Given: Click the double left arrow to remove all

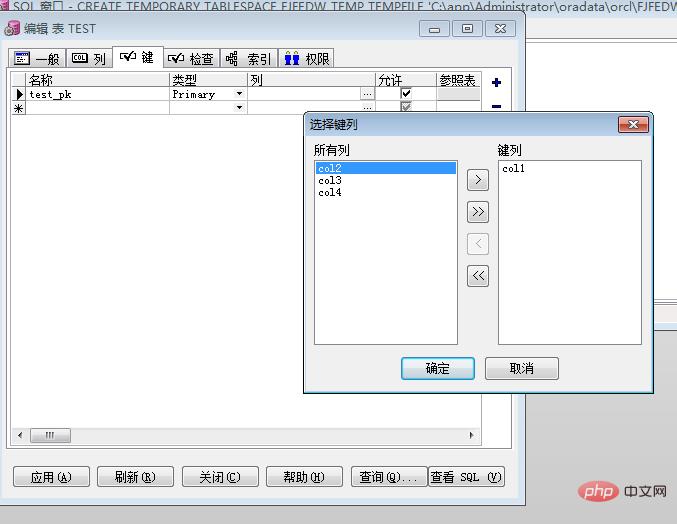Looking at the screenshot, I should coord(478,276).
